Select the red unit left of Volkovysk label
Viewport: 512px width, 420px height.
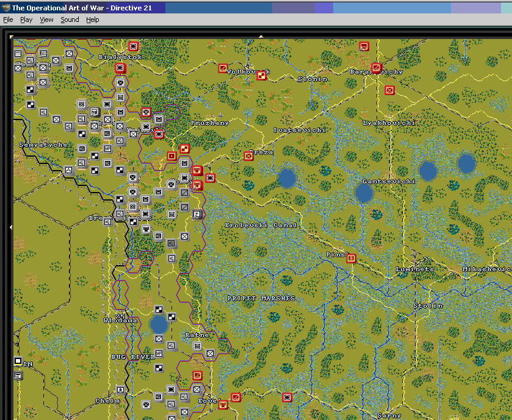click(x=223, y=68)
